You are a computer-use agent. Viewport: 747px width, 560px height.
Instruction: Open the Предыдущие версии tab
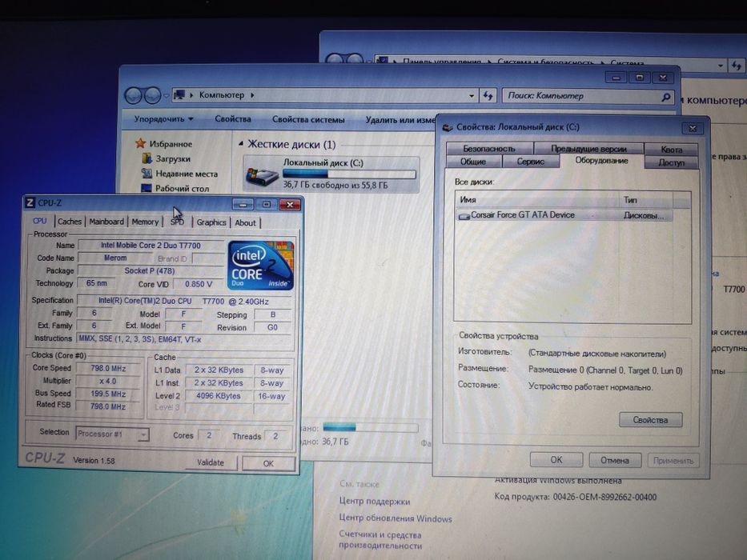pyautogui.click(x=588, y=149)
